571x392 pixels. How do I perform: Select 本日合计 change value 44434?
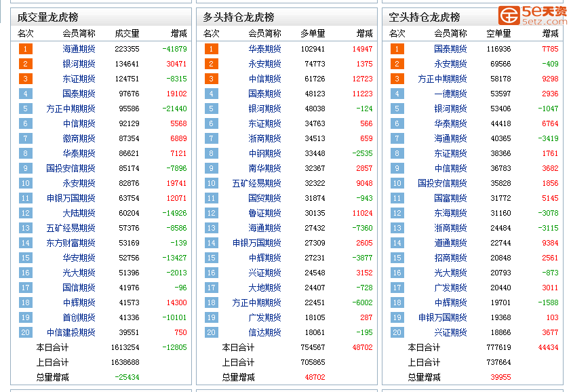pyautogui.click(x=548, y=347)
